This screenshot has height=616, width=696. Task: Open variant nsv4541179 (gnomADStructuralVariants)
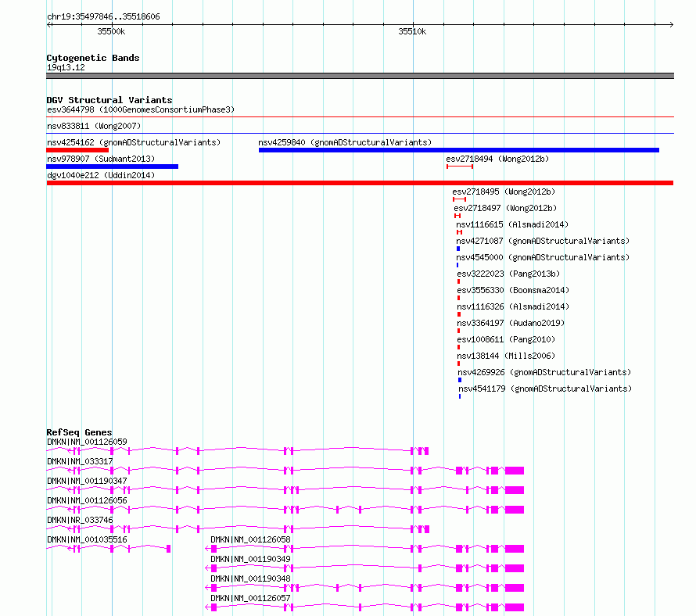tap(545, 389)
